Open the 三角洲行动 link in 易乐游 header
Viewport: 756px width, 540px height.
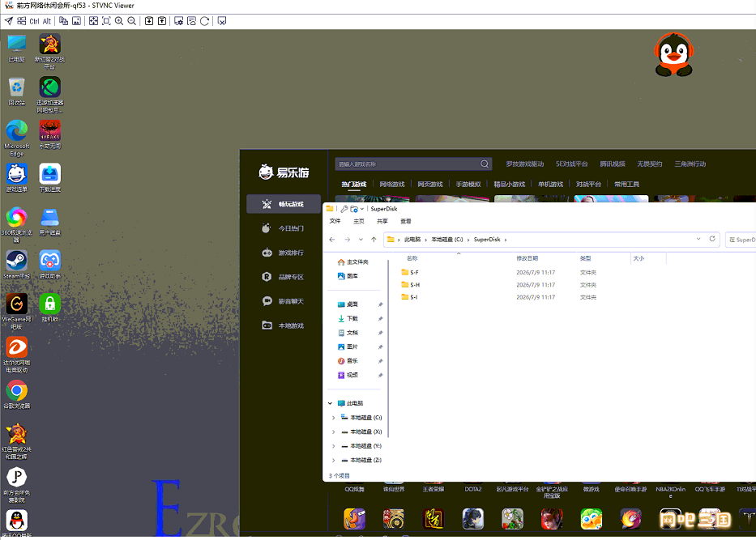click(690, 164)
